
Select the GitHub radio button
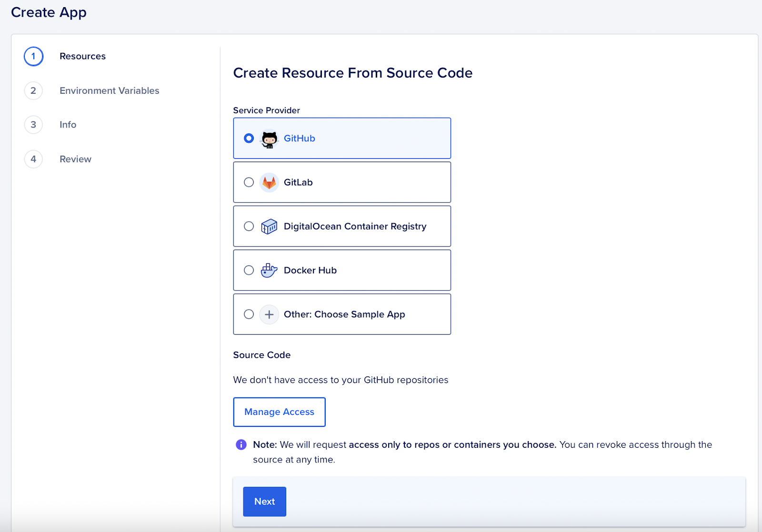point(249,138)
